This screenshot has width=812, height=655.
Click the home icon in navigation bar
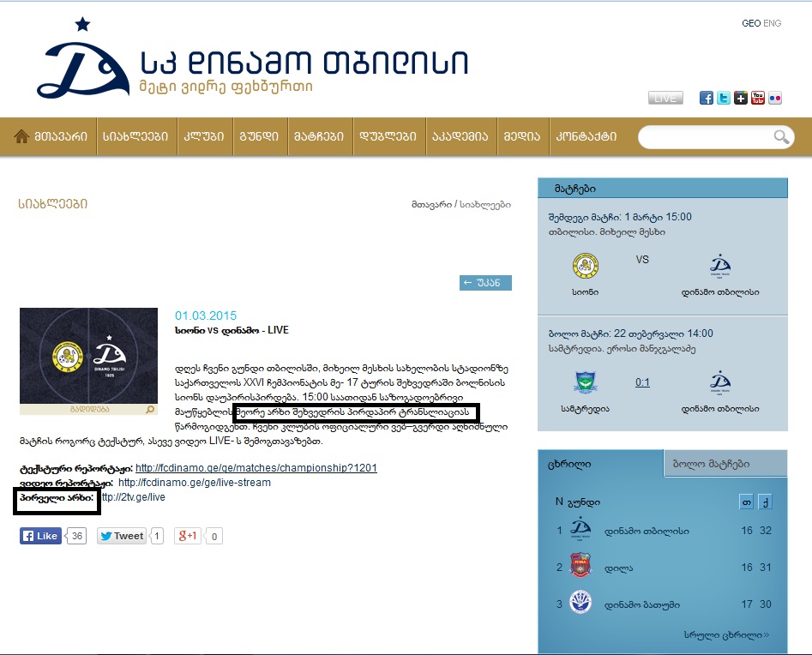(x=21, y=136)
